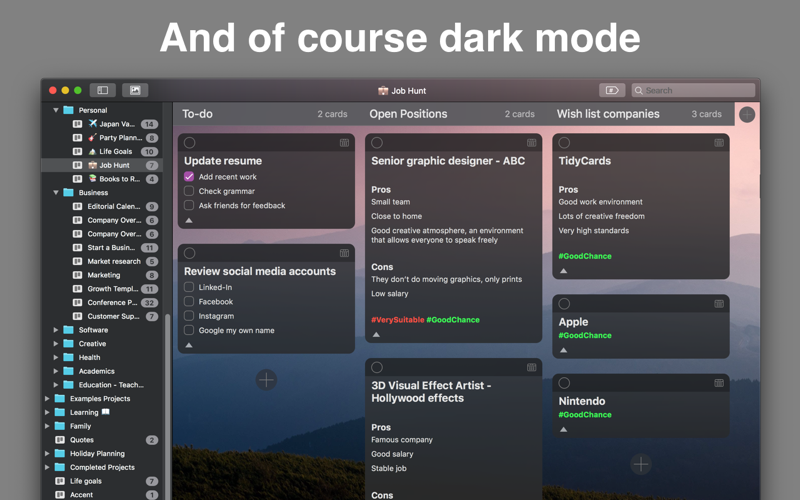Click board icon beside Market research
Viewport: 800px width, 500px height.
[77, 261]
